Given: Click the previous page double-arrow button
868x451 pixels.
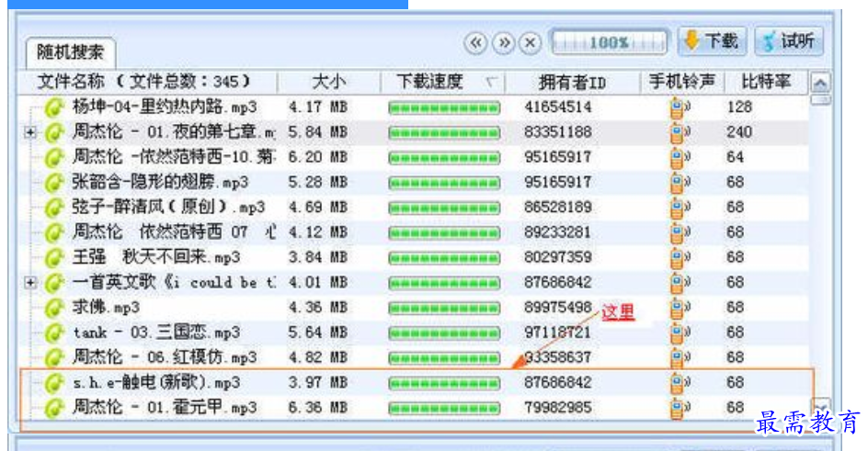Looking at the screenshot, I should [475, 42].
